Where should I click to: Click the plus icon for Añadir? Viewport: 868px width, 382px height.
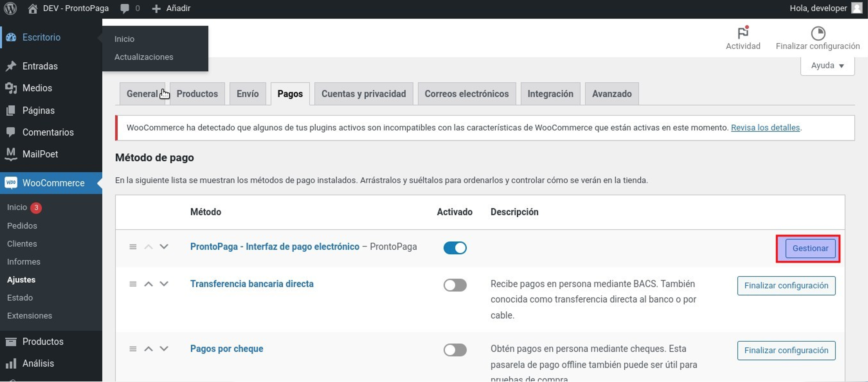156,8
